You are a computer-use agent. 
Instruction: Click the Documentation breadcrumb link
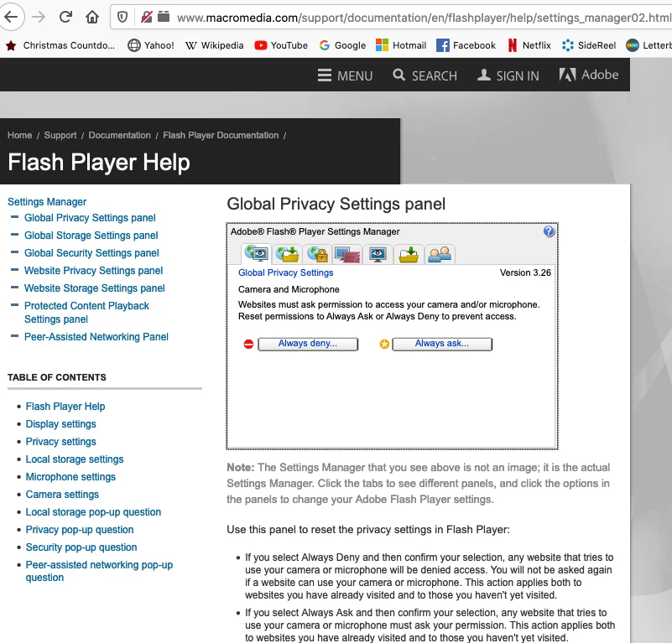point(120,135)
